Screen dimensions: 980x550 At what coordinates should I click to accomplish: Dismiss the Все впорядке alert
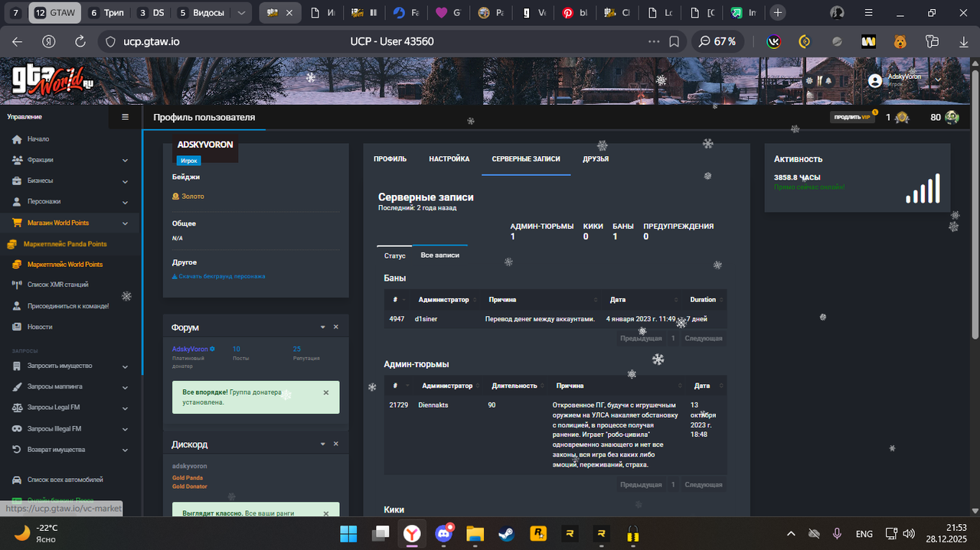pyautogui.click(x=325, y=392)
